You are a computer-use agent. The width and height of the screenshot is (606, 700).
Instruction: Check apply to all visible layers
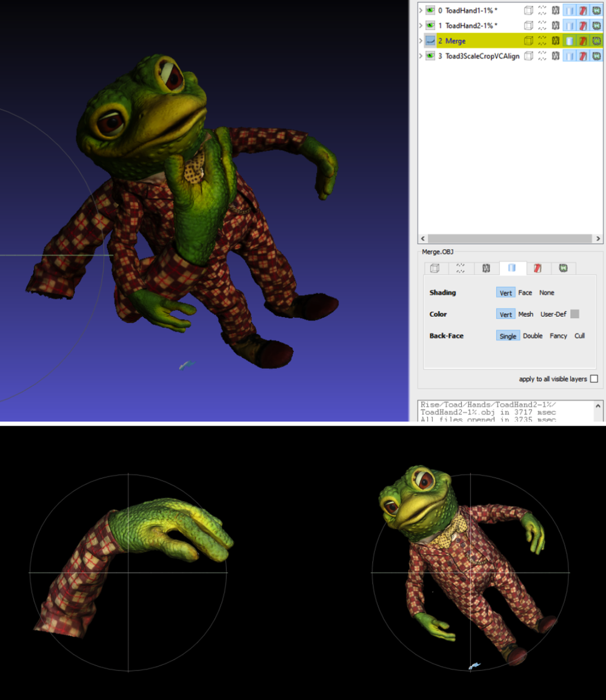pos(594,379)
